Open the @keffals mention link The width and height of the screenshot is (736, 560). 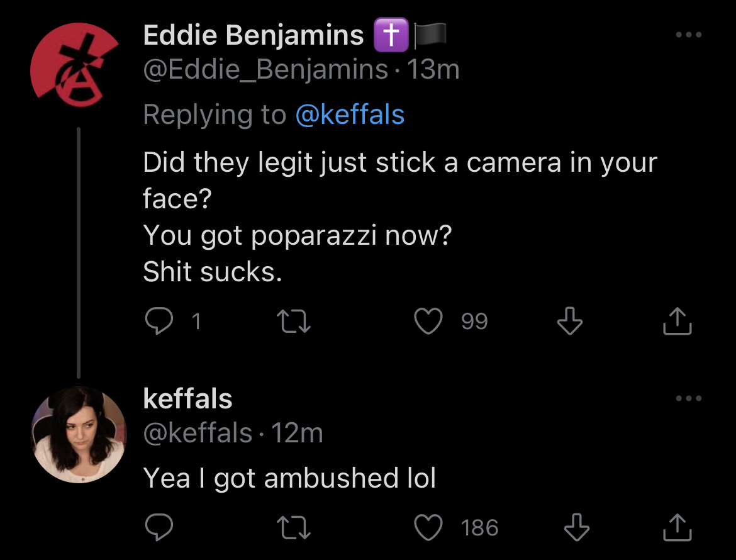coord(350,115)
